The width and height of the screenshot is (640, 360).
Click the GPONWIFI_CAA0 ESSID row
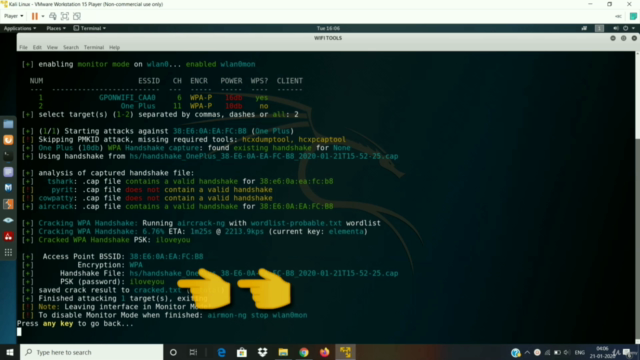(x=127, y=98)
